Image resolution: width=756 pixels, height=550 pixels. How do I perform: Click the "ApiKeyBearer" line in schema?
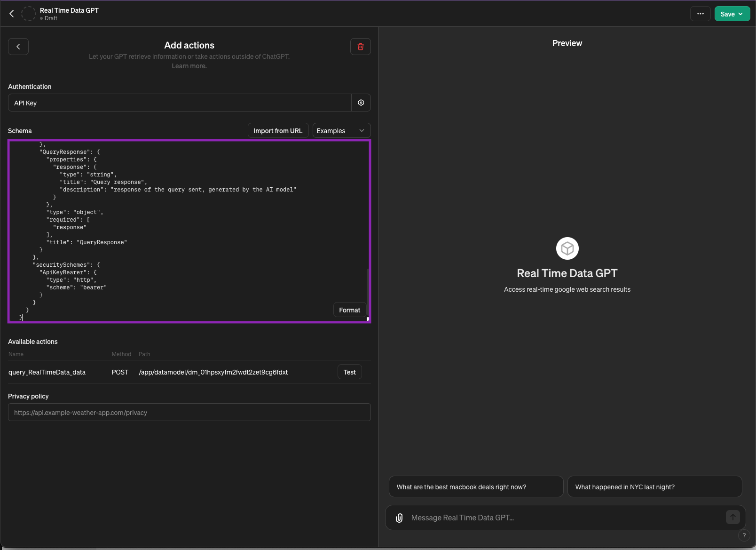pyautogui.click(x=68, y=272)
